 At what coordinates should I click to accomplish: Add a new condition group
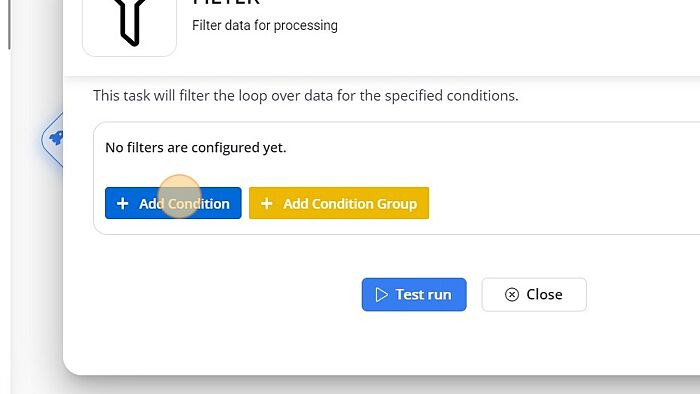point(339,203)
